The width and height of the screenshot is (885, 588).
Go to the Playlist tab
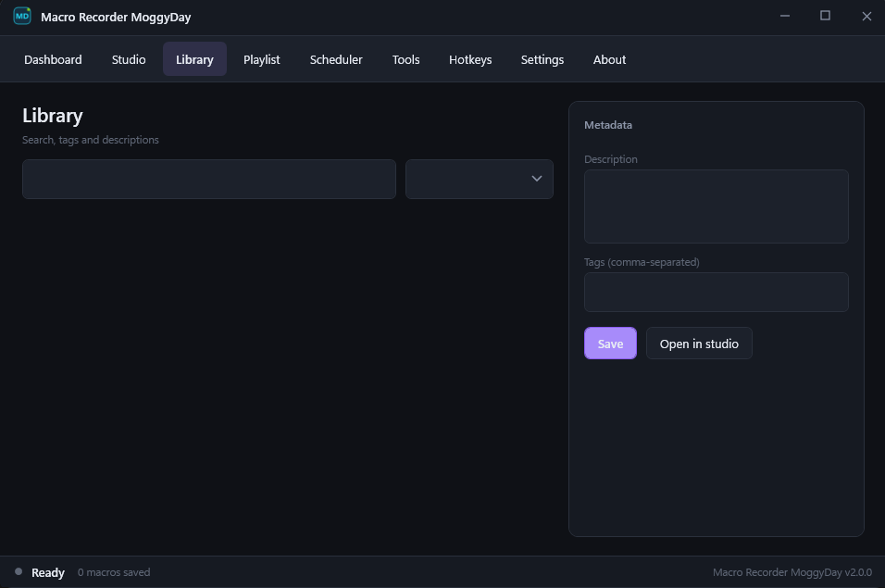pos(261,59)
